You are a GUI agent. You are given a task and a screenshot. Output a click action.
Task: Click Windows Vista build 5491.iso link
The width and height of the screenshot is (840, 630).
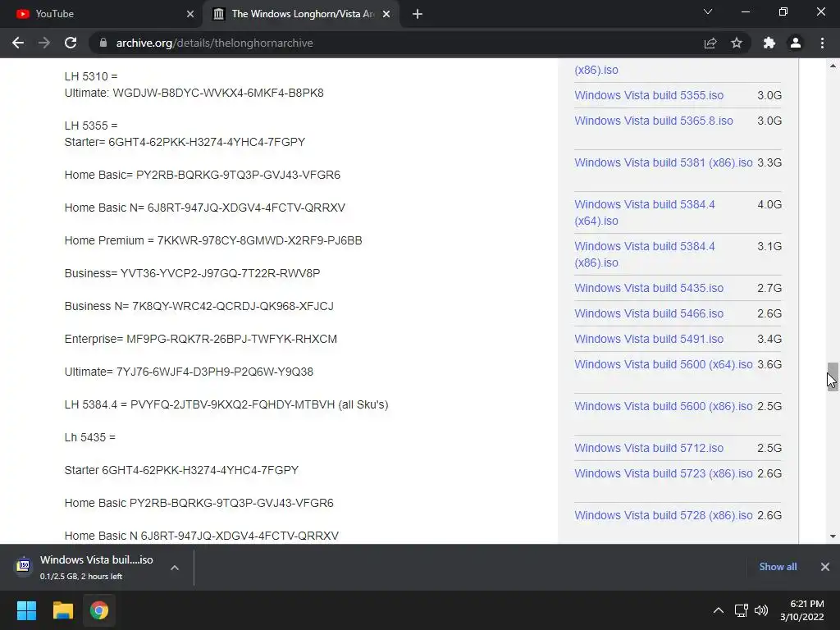pos(649,339)
